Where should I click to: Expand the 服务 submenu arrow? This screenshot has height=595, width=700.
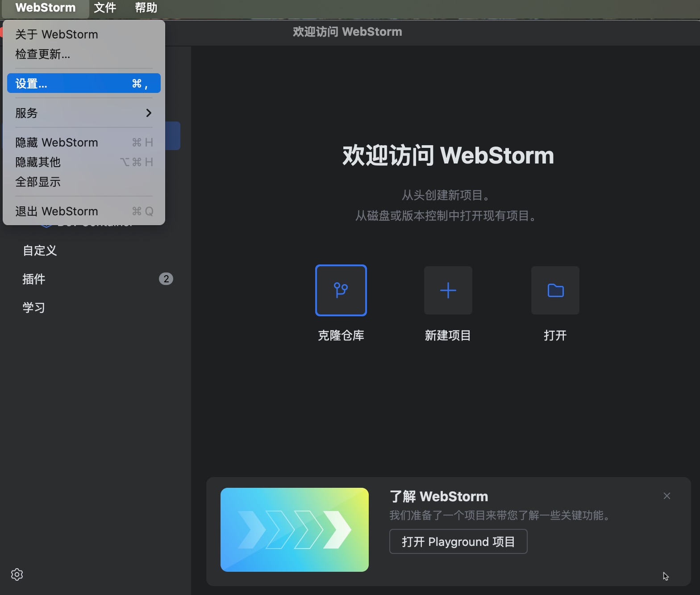(x=149, y=113)
